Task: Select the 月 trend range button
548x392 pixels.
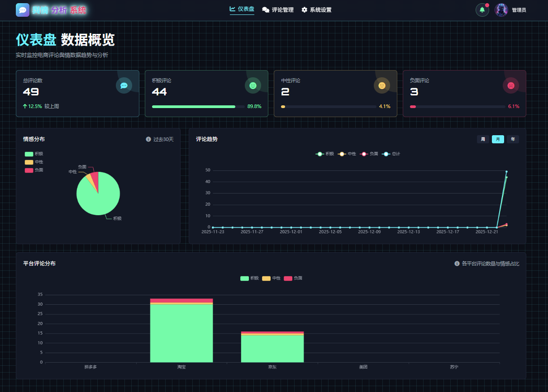Action: [498, 139]
